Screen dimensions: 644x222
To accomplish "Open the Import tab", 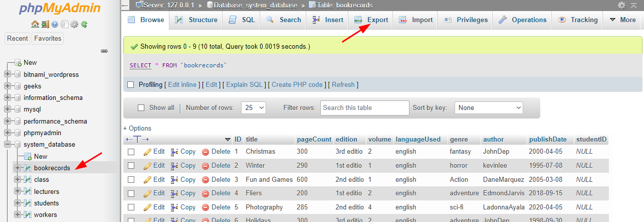I will [x=416, y=20].
